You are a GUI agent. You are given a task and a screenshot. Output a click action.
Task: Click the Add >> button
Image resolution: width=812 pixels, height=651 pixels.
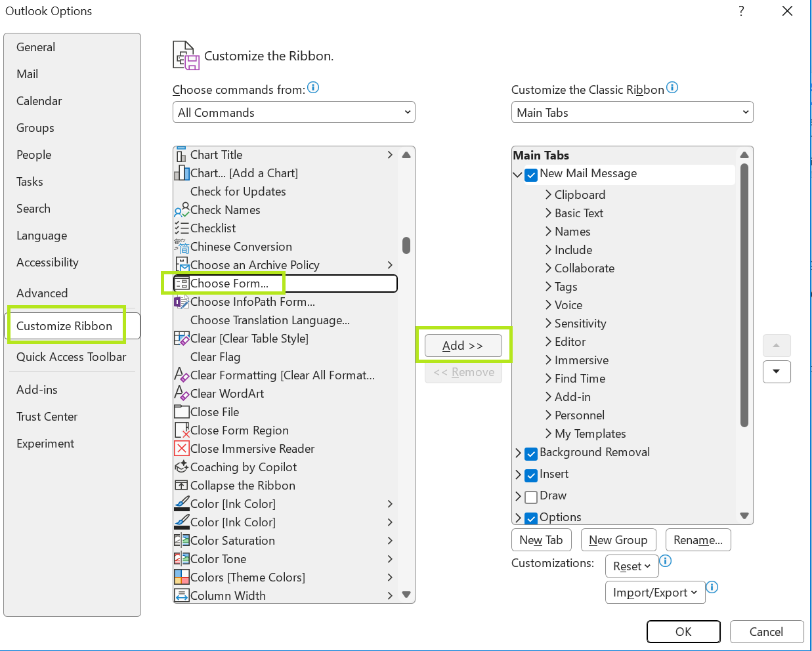463,346
